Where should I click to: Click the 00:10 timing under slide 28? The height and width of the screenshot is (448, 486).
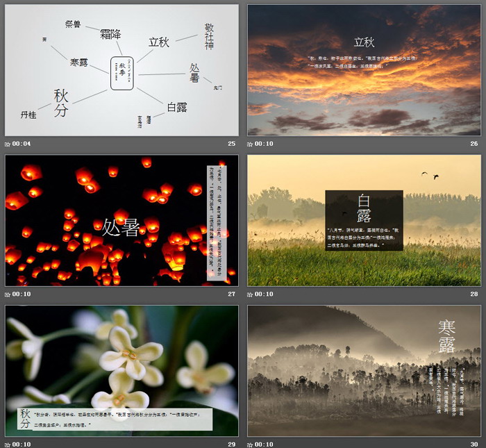(264, 294)
